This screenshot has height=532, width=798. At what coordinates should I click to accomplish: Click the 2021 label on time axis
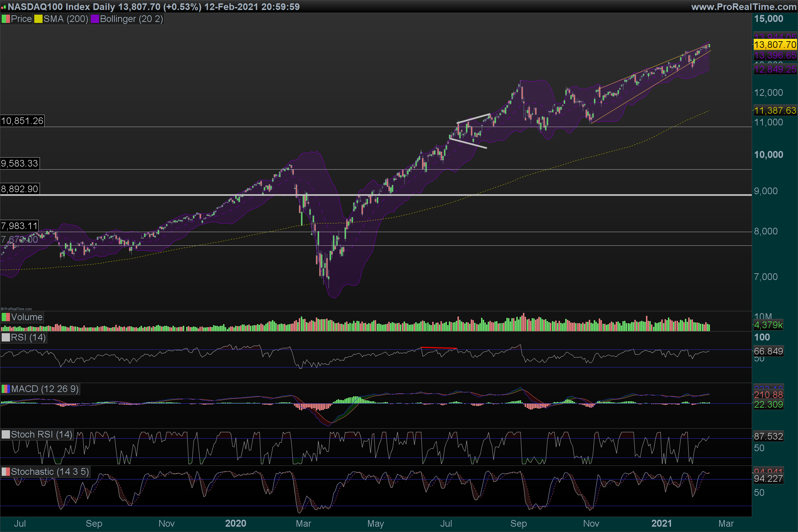pyautogui.click(x=661, y=523)
